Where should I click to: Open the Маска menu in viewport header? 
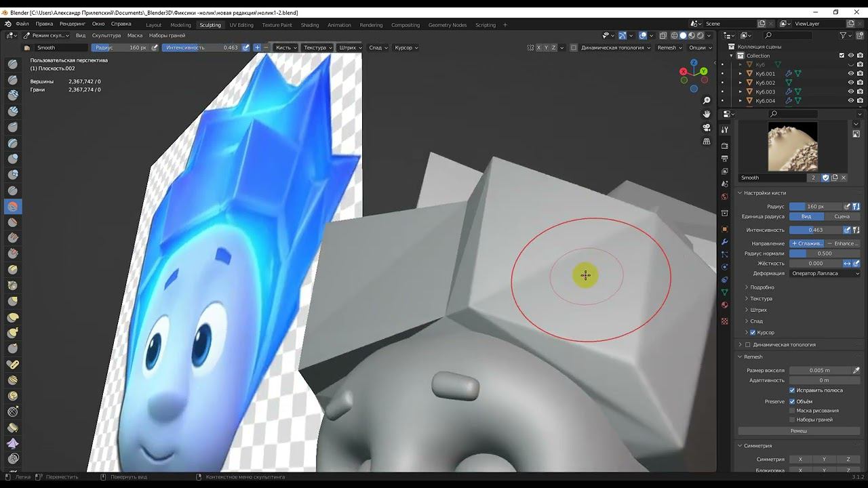pyautogui.click(x=135, y=35)
